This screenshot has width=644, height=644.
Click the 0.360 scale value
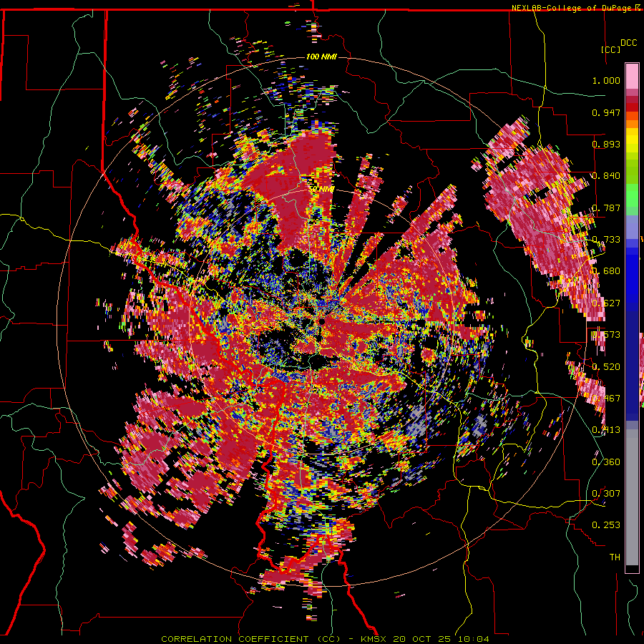[606, 462]
